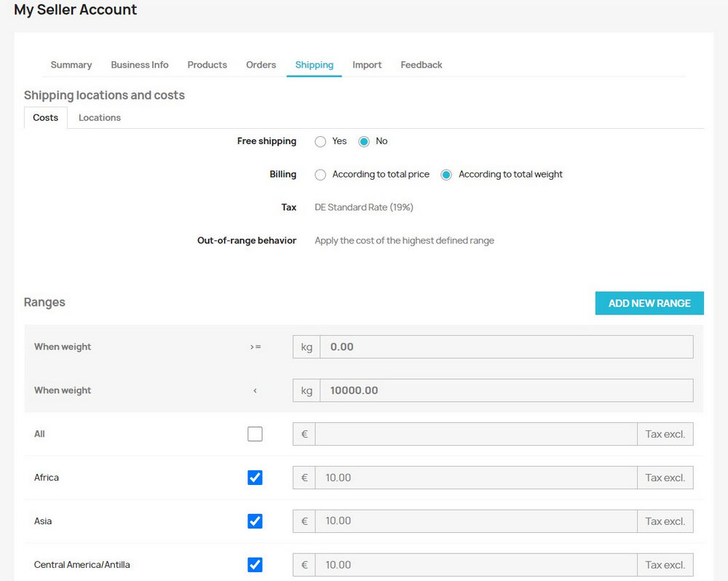Click the 'Shipping locations and costs' heading
This screenshot has height=581, width=728.
pos(104,95)
